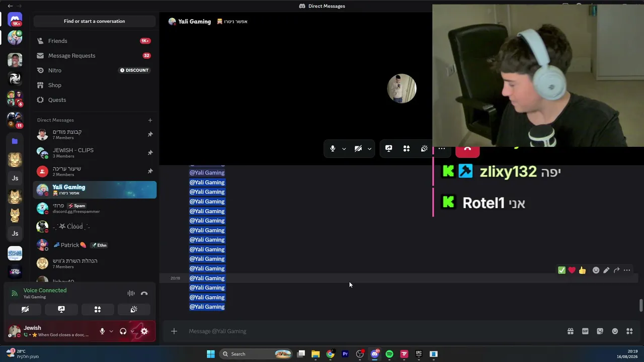Share screen from the call control bar
The width and height of the screenshot is (644, 362).
[x=388, y=149]
